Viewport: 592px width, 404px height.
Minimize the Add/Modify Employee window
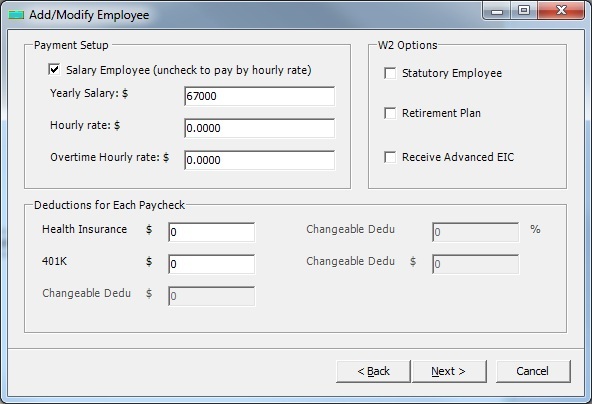497,10
